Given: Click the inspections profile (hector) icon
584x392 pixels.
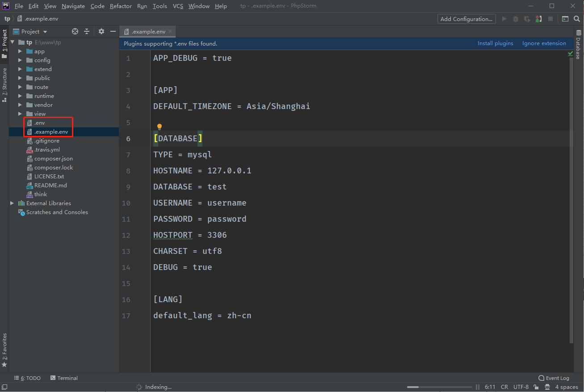Looking at the screenshot, I should (x=547, y=387).
